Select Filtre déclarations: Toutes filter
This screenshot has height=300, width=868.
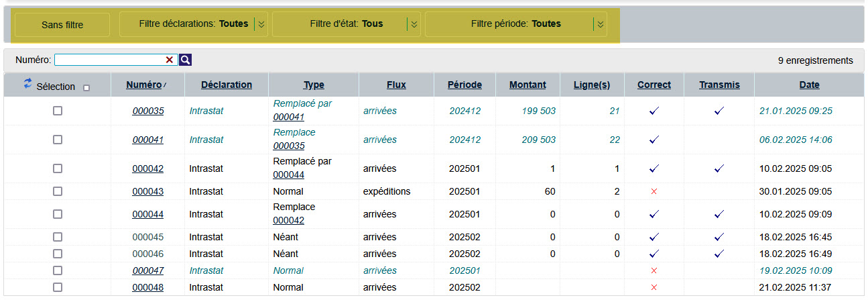194,24
